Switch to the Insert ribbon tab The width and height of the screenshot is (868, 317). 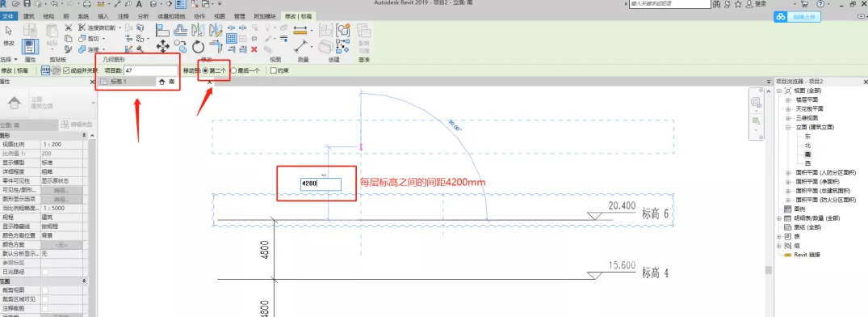pyautogui.click(x=103, y=17)
